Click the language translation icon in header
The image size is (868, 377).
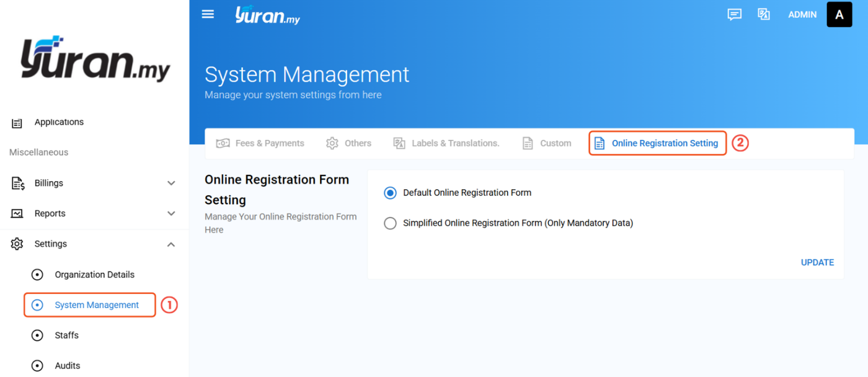tap(764, 14)
